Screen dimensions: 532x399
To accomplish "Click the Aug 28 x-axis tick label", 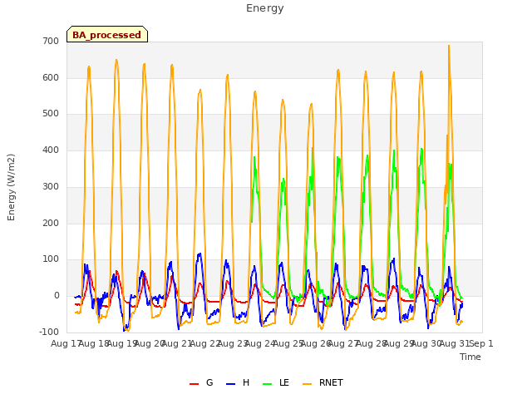I will pos(371,343).
